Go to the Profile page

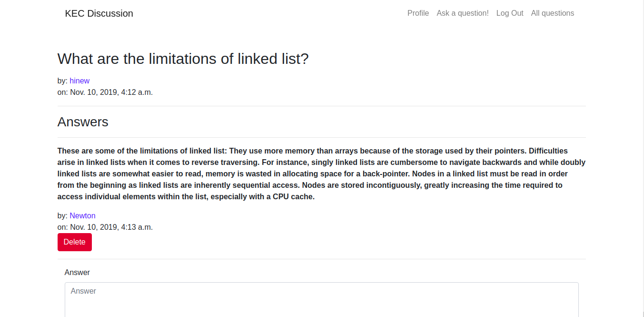click(x=418, y=13)
